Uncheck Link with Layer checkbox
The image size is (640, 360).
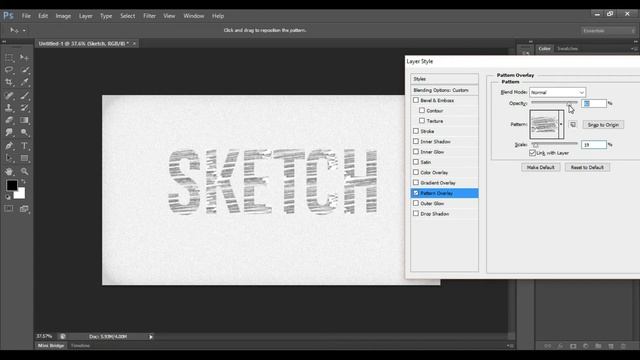(x=532, y=153)
